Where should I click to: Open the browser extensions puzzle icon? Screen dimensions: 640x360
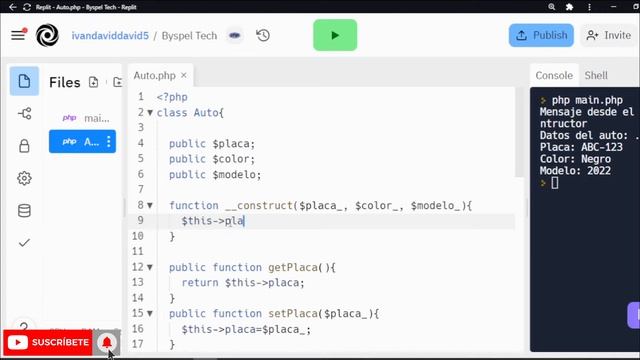point(569,7)
